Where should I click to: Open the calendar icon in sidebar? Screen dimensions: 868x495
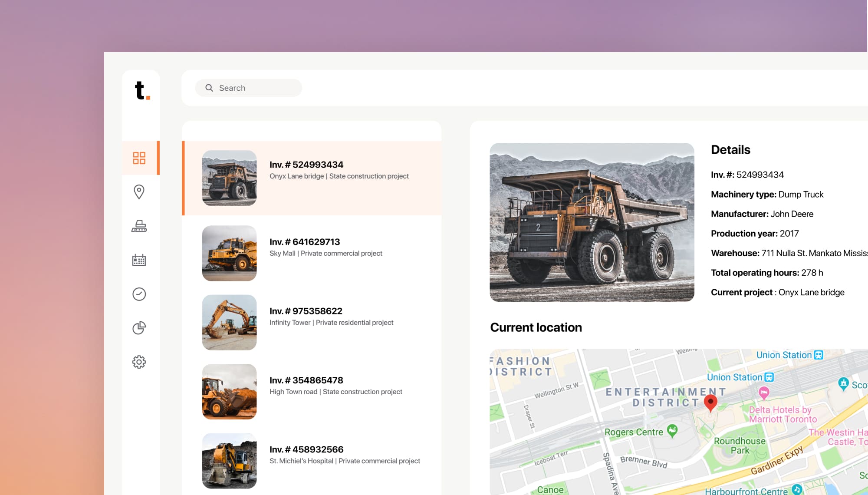[139, 260]
